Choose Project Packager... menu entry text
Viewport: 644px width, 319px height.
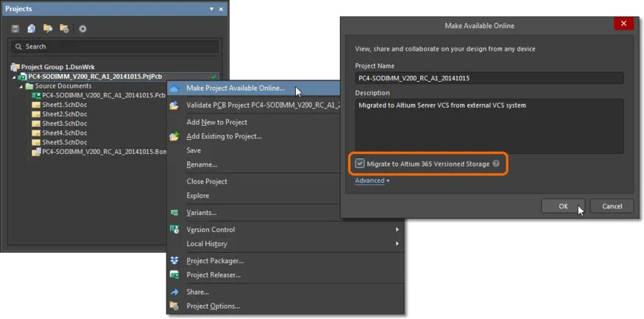(215, 261)
